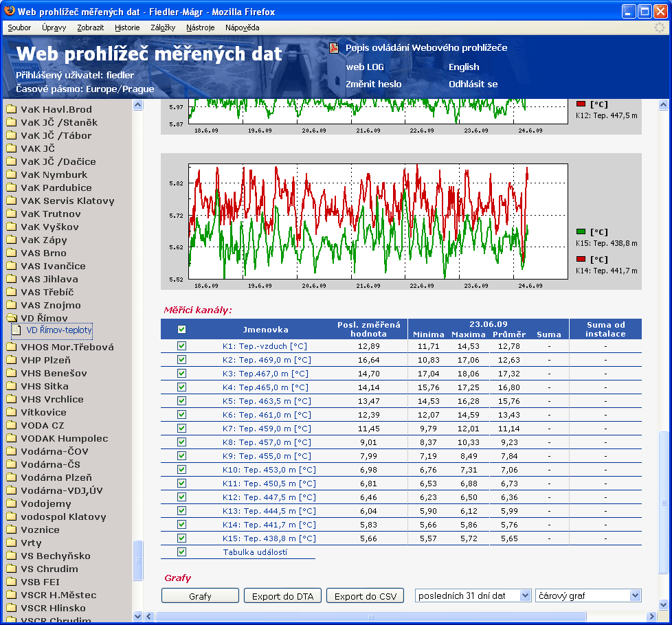Click the VaK Havl.Brod folder icon
The height and width of the screenshot is (625, 672).
[x=11, y=109]
